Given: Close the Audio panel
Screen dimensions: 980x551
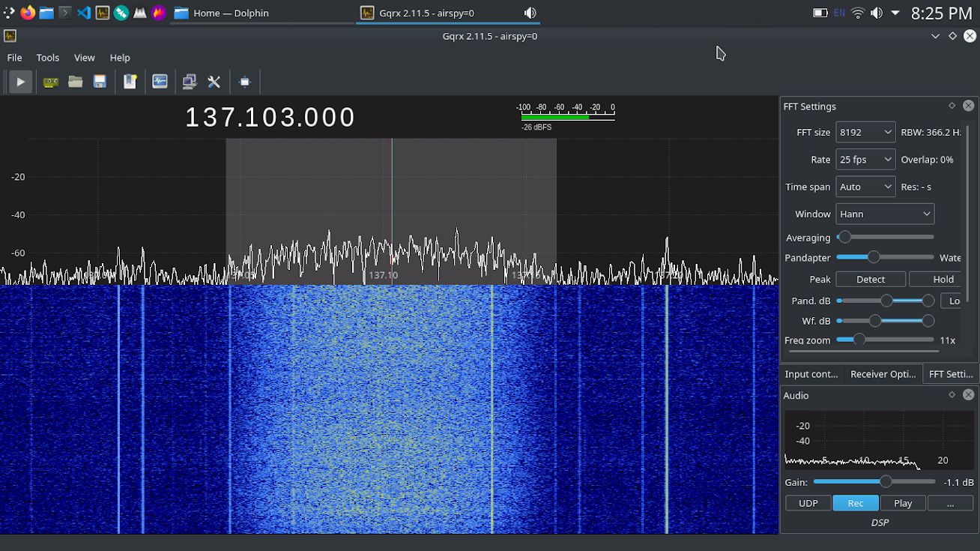Looking at the screenshot, I should coord(969,395).
